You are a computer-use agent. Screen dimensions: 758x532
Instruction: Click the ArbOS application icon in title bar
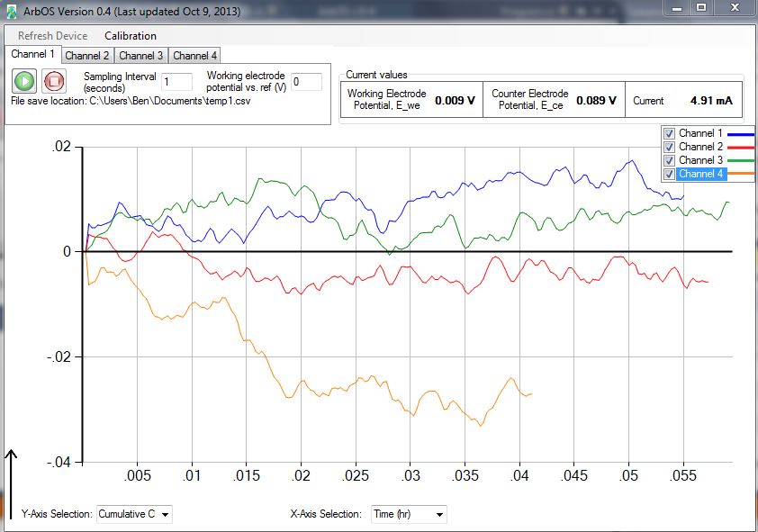click(x=12, y=12)
